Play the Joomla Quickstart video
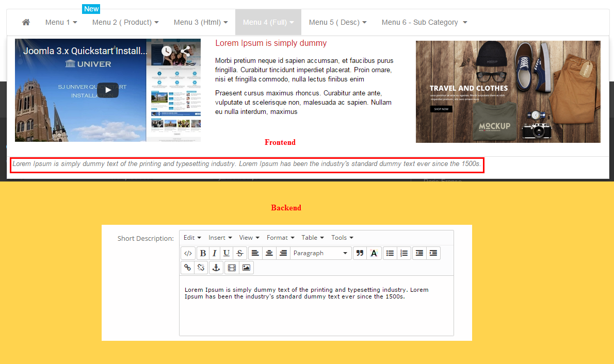Image resolution: width=614 pixels, height=364 pixels. [108, 90]
